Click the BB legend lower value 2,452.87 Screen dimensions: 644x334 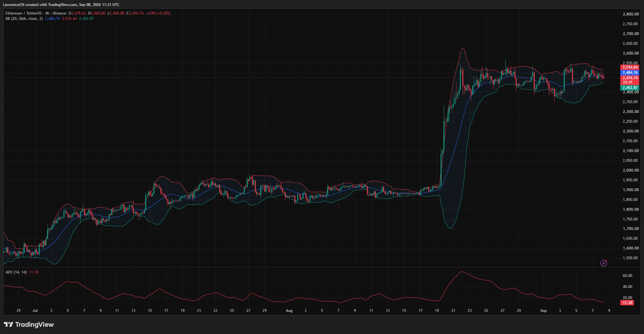coord(87,19)
